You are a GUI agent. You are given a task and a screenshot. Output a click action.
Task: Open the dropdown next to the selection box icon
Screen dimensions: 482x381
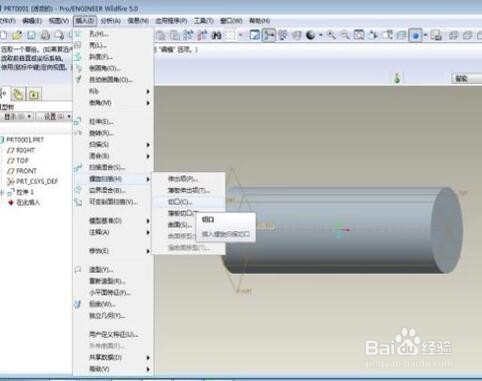click(240, 35)
